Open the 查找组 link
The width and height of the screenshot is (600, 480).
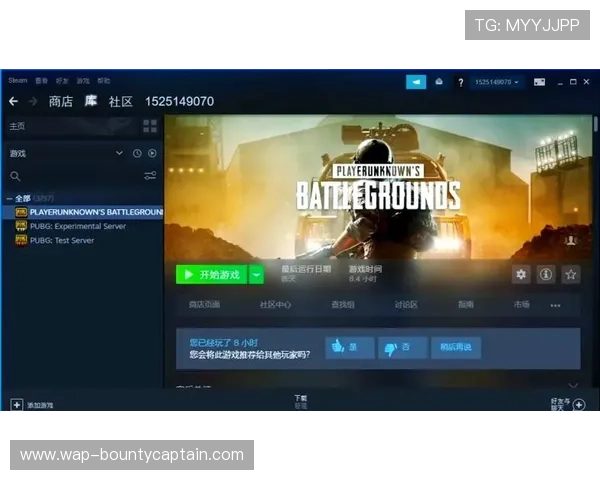click(x=343, y=305)
